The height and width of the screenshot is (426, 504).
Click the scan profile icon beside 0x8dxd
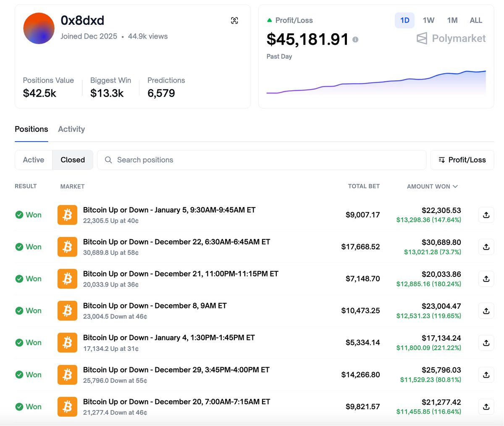pyautogui.click(x=234, y=21)
